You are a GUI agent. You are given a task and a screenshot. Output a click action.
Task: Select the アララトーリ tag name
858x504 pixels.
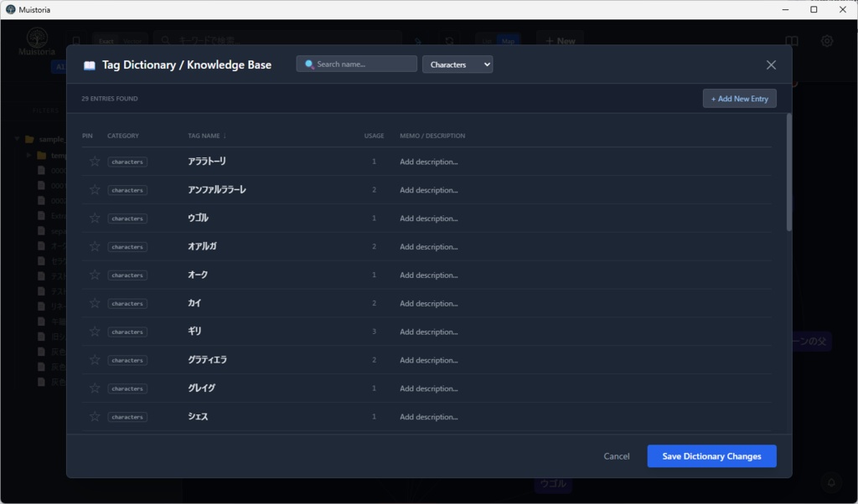207,162
